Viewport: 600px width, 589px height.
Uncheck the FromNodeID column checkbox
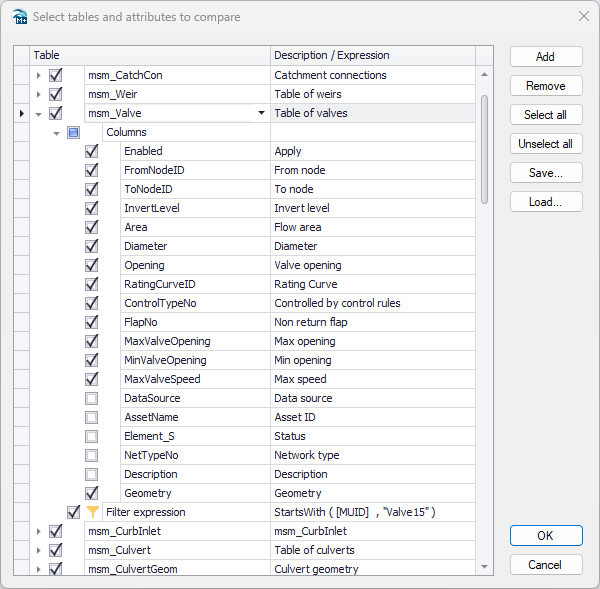pyautogui.click(x=91, y=170)
